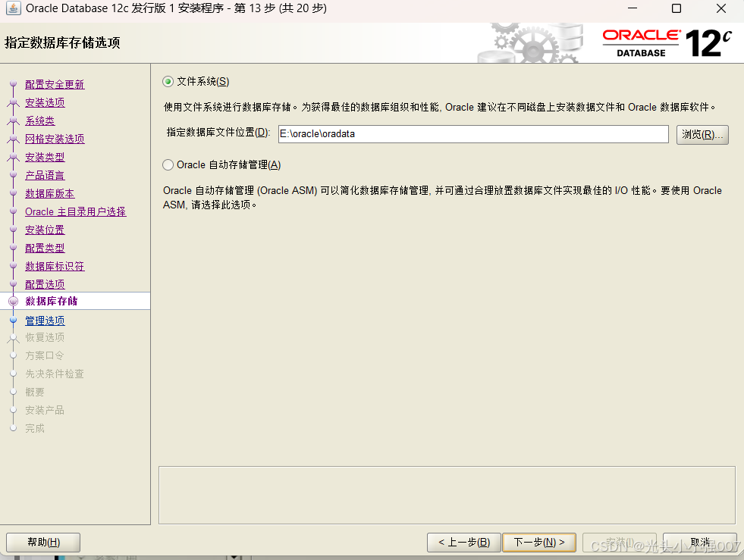Image resolution: width=744 pixels, height=560 pixels.
Task: Click the disabled 恢复选项 step text
Action: click(45, 338)
